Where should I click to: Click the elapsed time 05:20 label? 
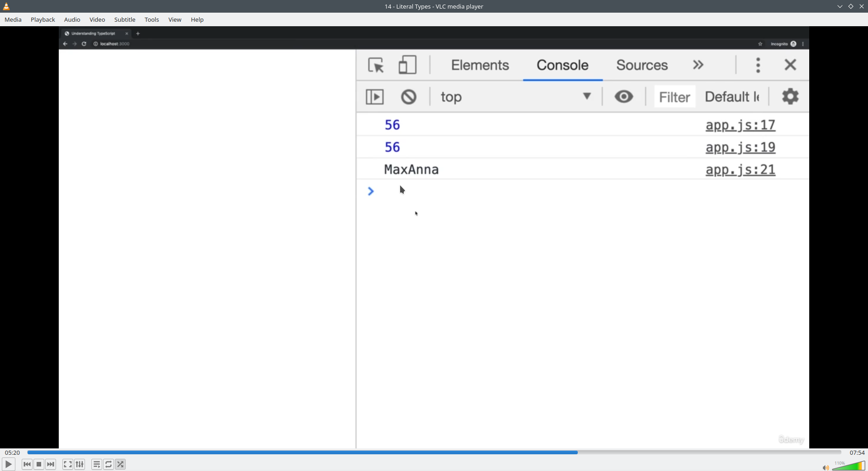pos(13,452)
